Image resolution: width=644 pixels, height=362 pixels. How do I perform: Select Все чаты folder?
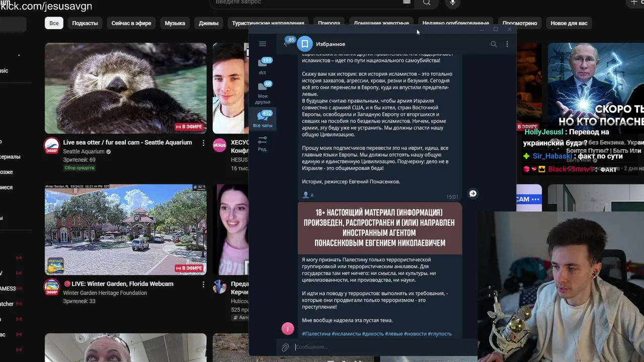click(263, 119)
